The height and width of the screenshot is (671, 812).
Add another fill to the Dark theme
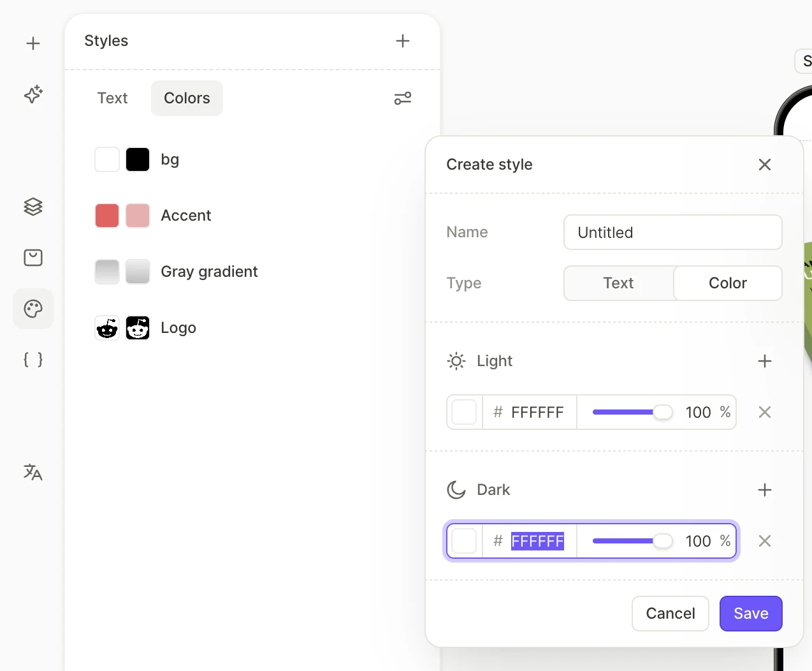pos(765,490)
